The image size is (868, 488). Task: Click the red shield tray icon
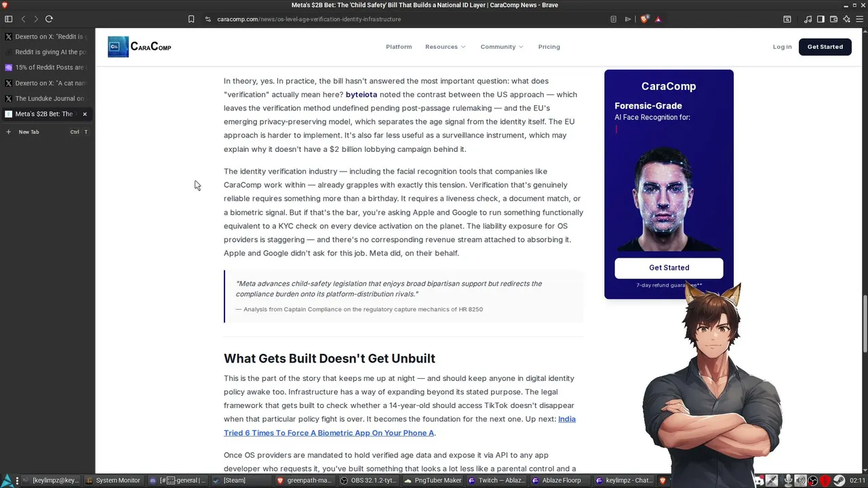pyautogui.click(x=826, y=481)
